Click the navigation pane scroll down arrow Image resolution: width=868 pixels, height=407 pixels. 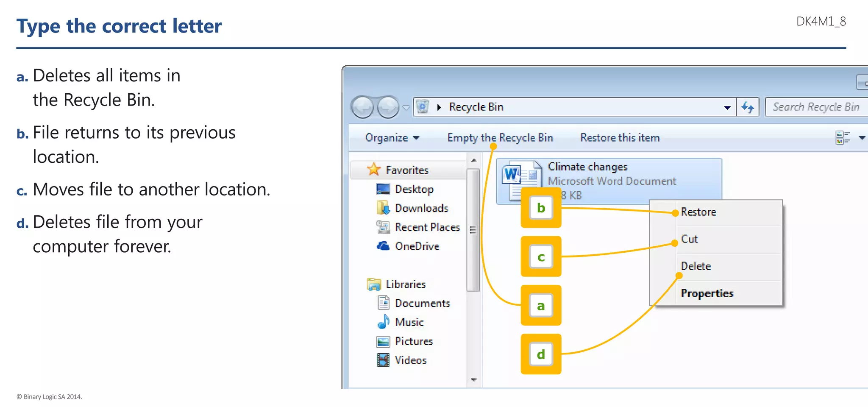click(x=474, y=380)
